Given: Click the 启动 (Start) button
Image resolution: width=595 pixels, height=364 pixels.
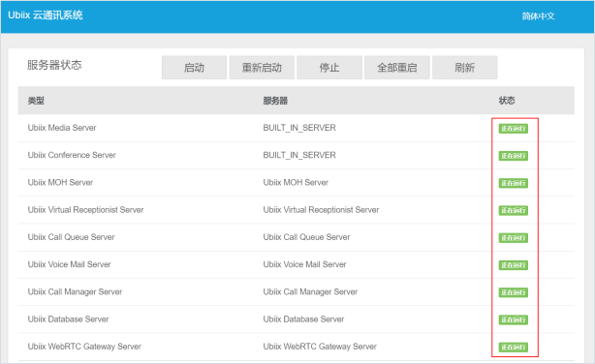Looking at the screenshot, I should [x=194, y=68].
